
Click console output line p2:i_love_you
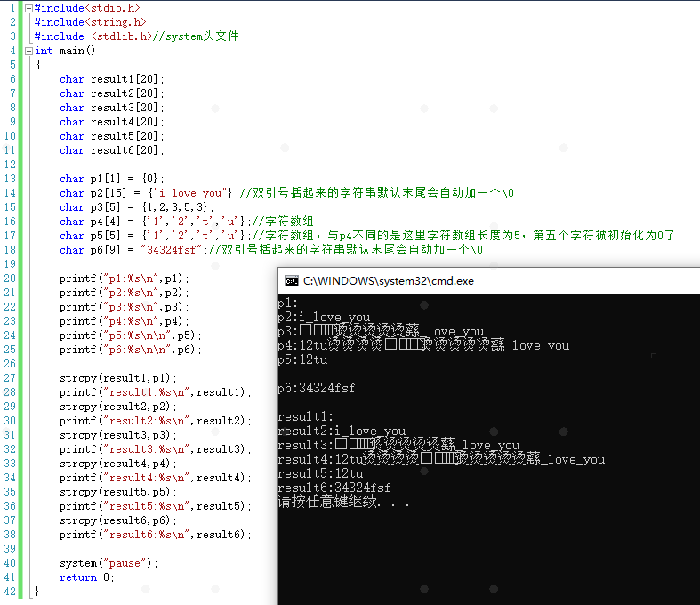click(x=324, y=318)
